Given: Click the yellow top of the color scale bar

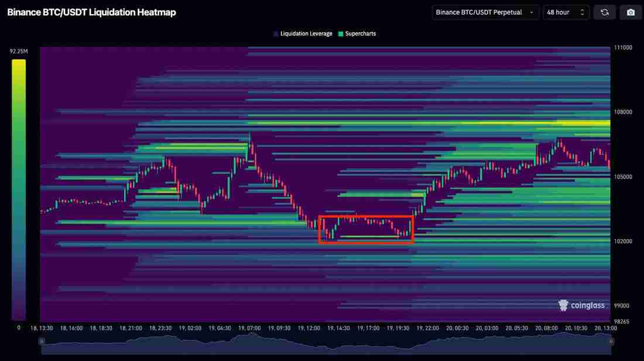Looking at the screenshot, I should 19,64.
